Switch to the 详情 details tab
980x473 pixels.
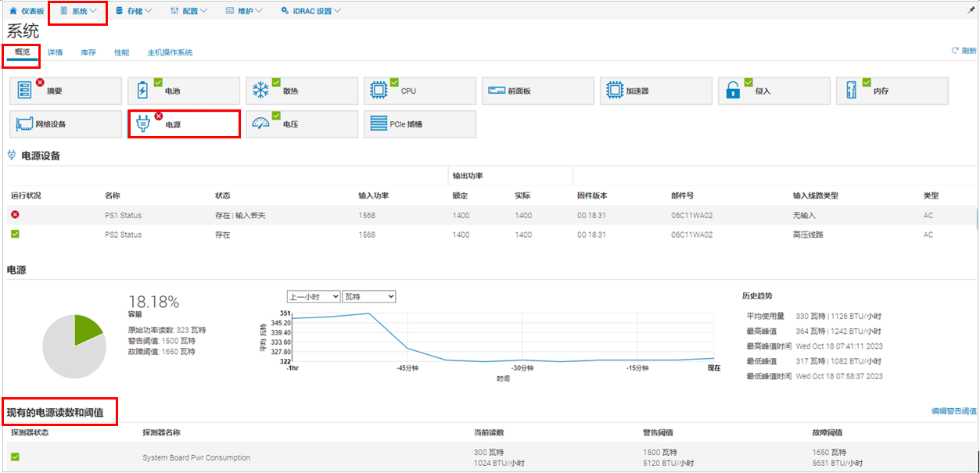(x=55, y=52)
